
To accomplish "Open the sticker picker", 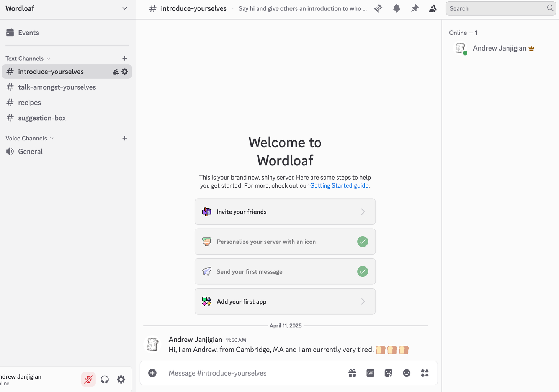I will coord(388,373).
